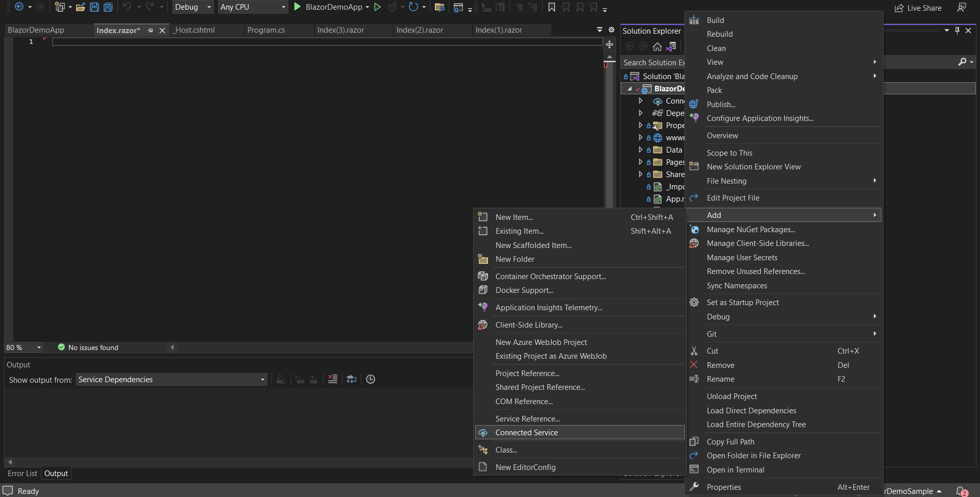
Task: Open the 80% editor zoom selector
Action: click(23, 347)
